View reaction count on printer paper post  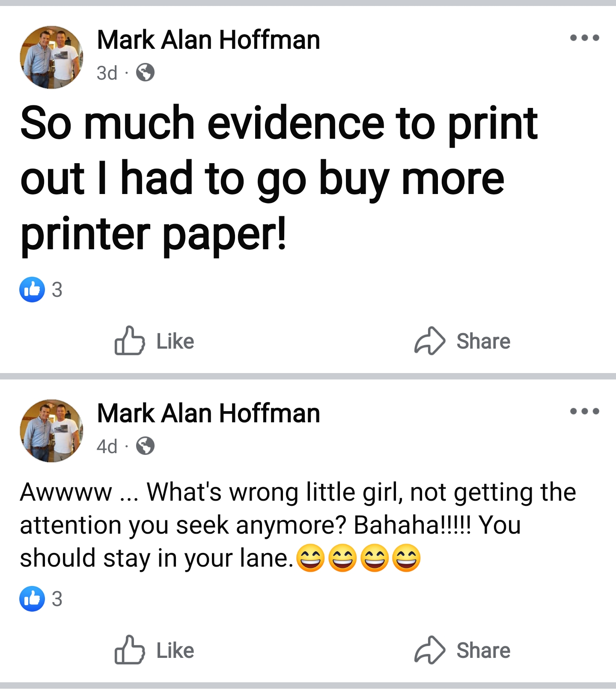(57, 290)
